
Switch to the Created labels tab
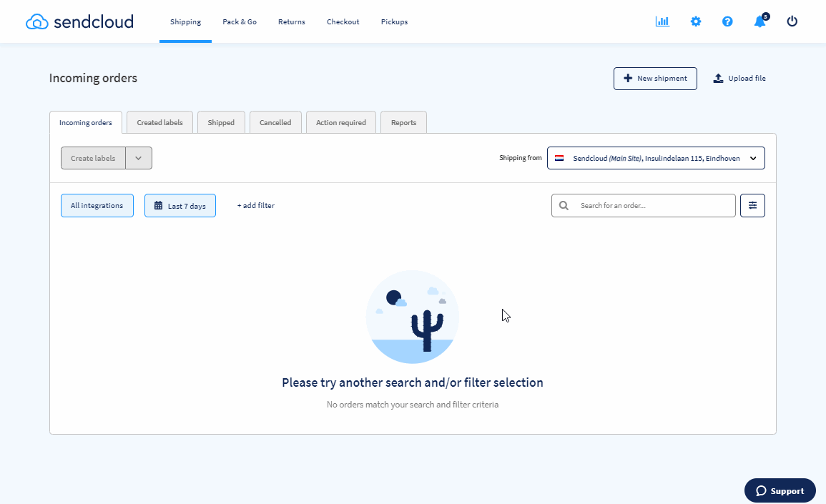159,122
